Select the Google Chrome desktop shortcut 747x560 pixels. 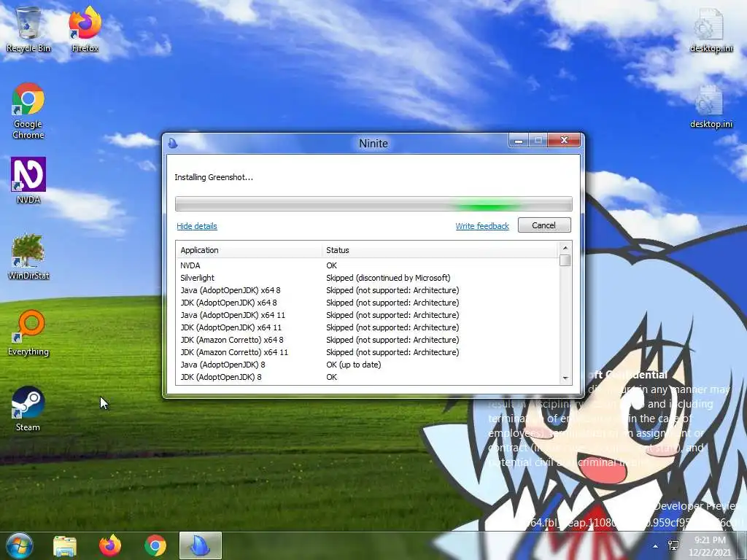(x=28, y=111)
